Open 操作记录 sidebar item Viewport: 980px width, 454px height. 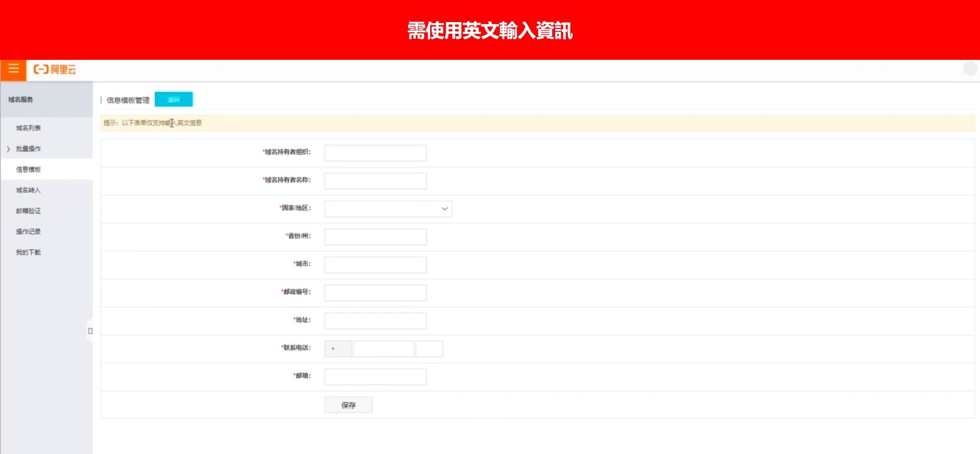click(28, 231)
